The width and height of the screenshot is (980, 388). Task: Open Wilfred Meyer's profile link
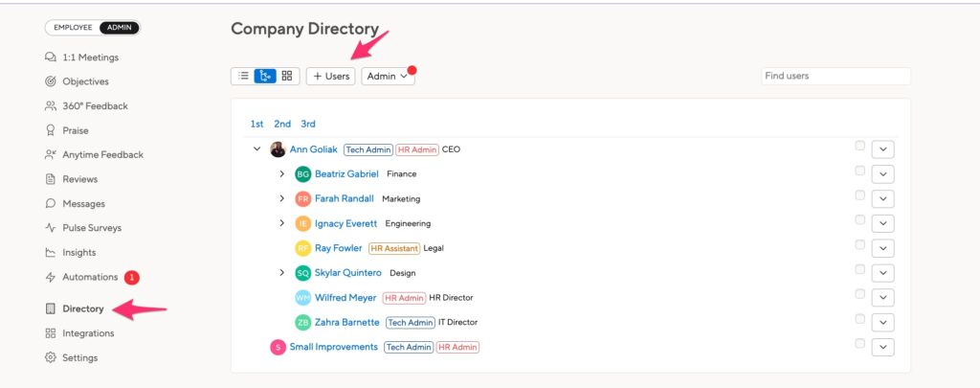point(345,297)
